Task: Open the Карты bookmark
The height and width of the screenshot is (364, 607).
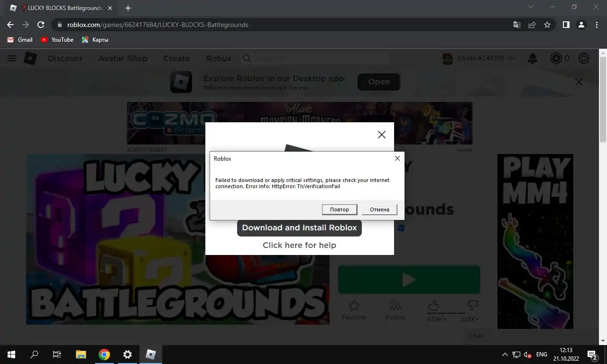Action: (x=95, y=40)
